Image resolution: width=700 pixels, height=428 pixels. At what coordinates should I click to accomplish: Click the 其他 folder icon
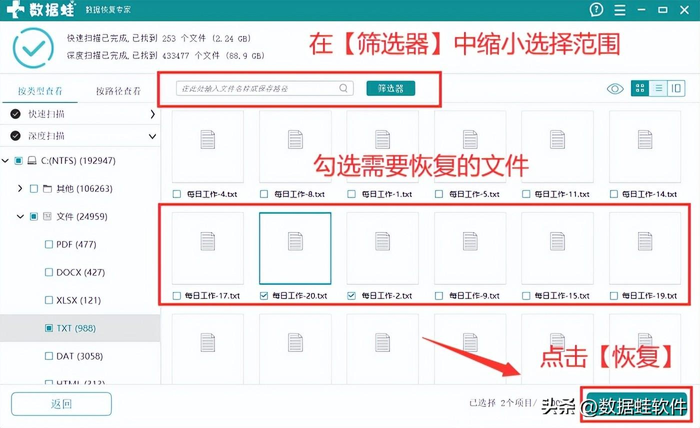coord(47,189)
